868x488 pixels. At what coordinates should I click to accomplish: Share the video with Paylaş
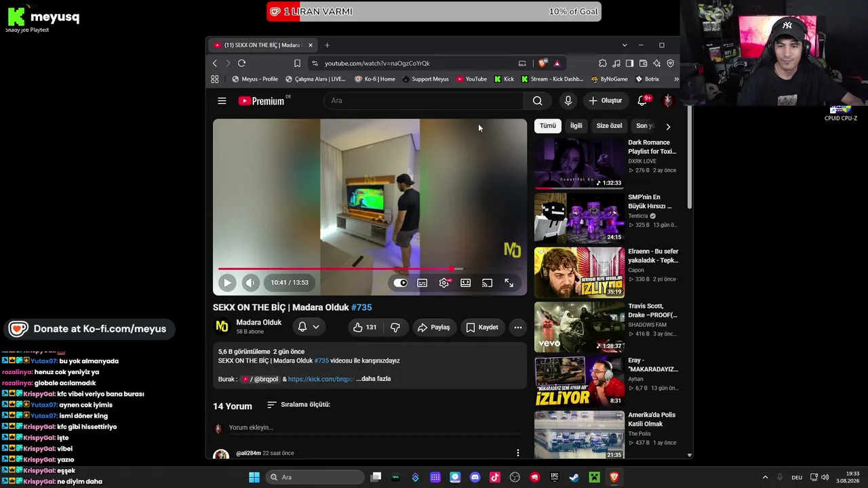[434, 327]
